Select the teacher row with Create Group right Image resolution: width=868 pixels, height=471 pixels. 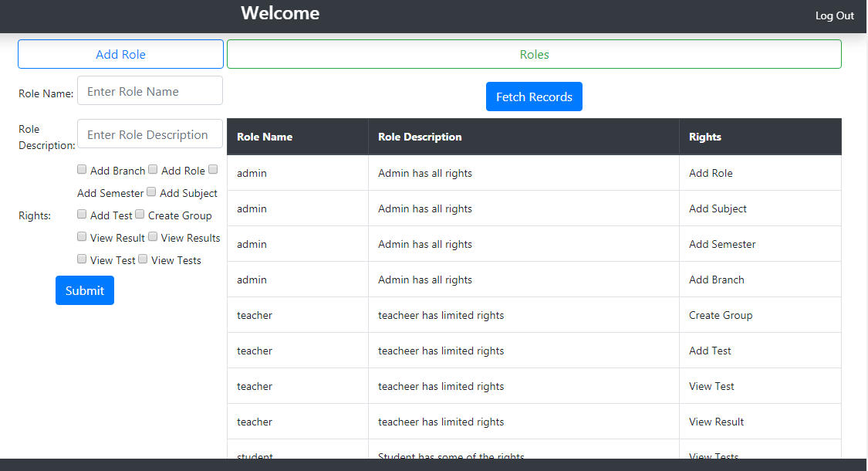tap(534, 314)
